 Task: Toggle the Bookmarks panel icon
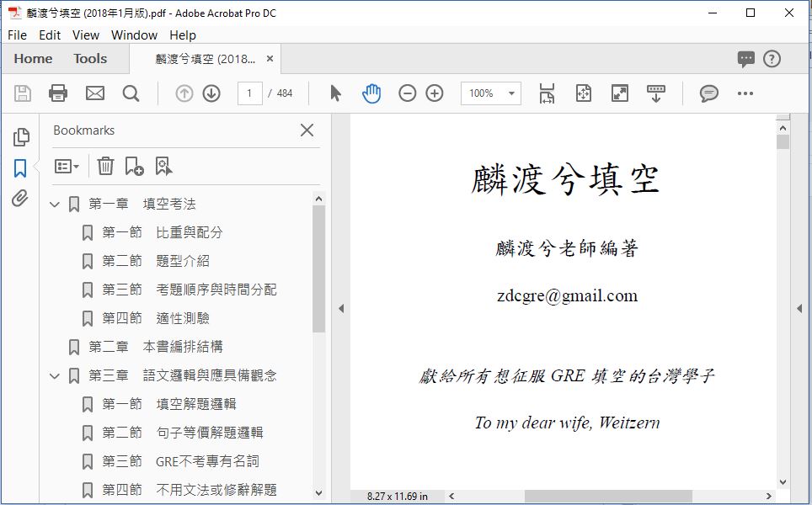click(20, 168)
